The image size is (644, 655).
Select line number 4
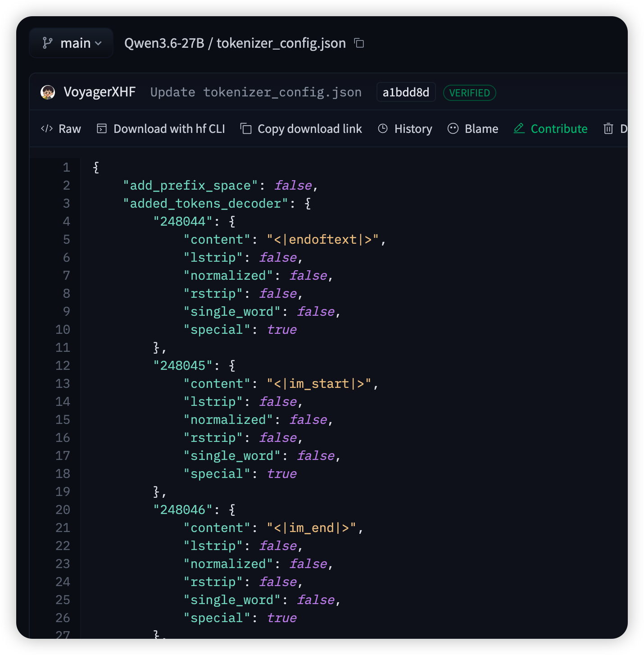(x=67, y=222)
